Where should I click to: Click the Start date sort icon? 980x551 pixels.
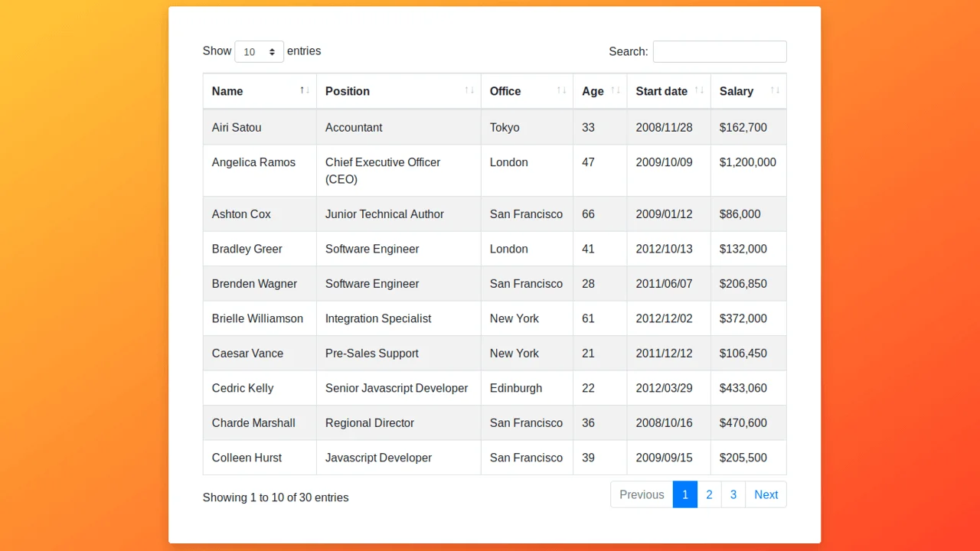pyautogui.click(x=699, y=90)
